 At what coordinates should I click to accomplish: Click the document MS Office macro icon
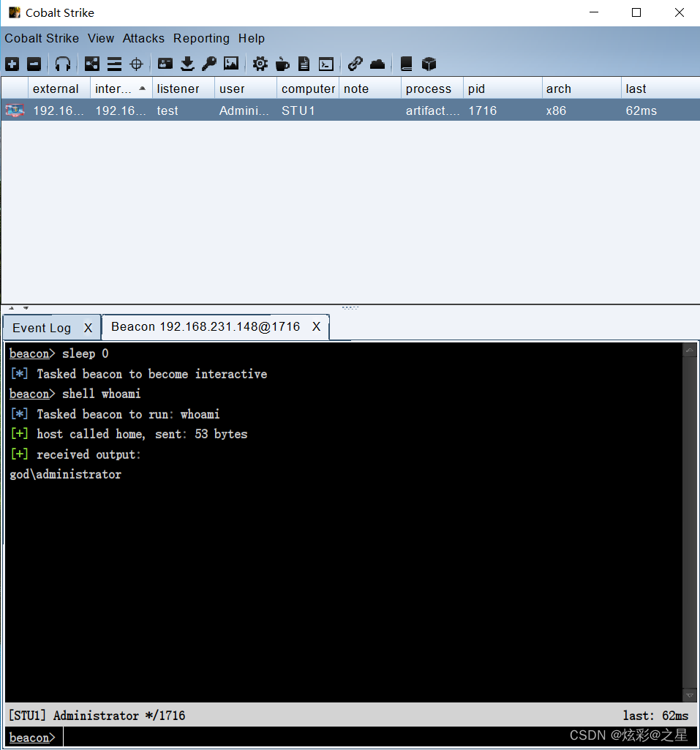pyautogui.click(x=304, y=64)
